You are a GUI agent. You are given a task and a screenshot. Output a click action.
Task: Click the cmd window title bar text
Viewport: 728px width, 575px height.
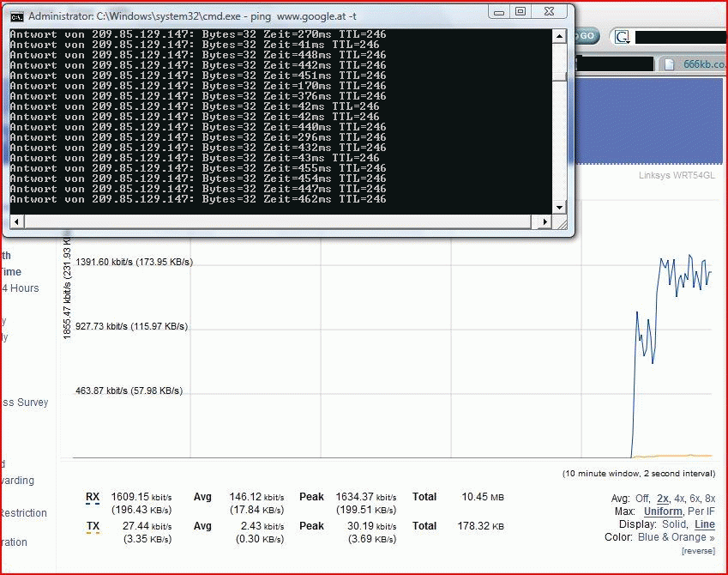pos(193,16)
